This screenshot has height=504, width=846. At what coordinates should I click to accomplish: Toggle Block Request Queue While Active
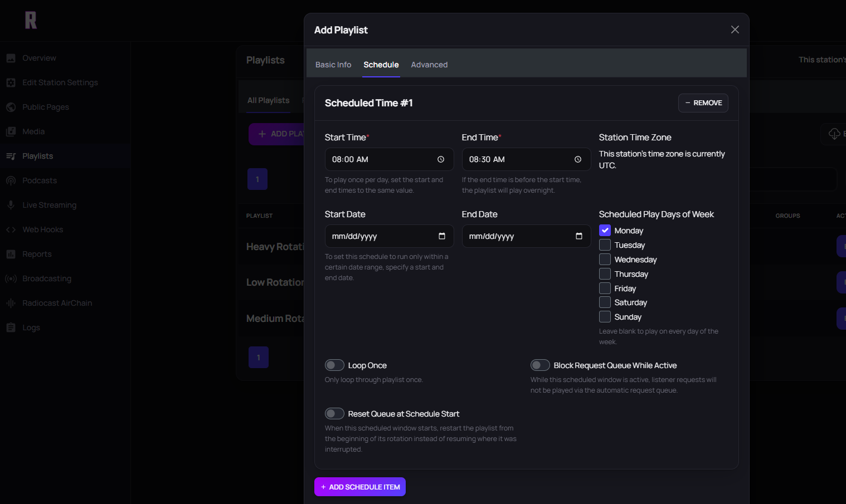pyautogui.click(x=540, y=365)
